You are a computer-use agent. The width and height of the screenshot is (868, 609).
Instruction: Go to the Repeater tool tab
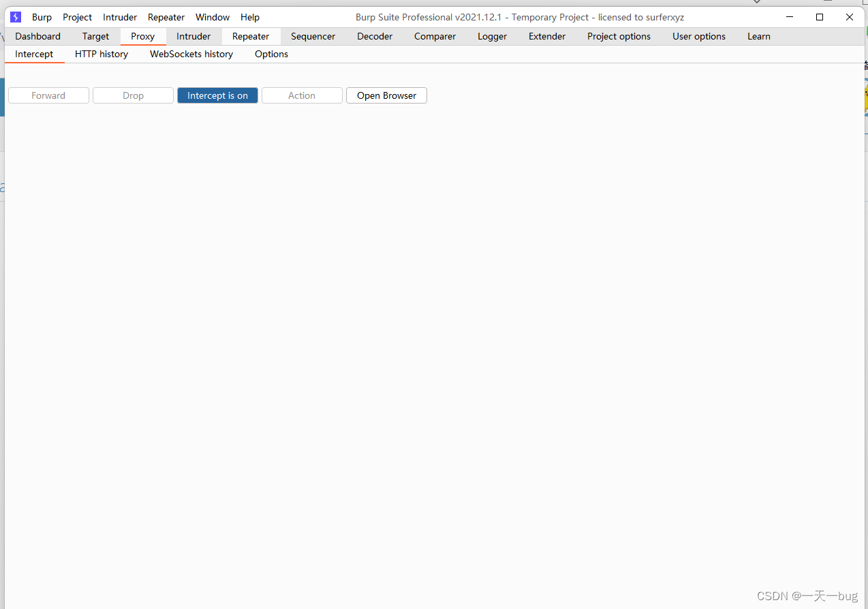coord(251,36)
